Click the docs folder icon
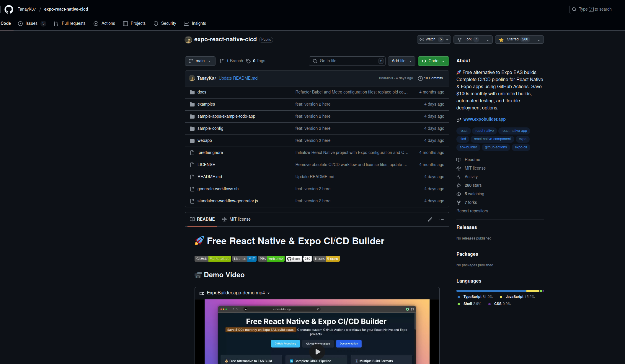Viewport: 625px width, 364px height. [192, 92]
